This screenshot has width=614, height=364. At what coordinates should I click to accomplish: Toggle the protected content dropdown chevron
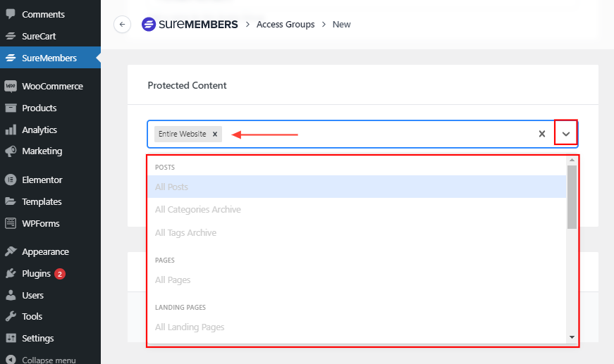566,134
